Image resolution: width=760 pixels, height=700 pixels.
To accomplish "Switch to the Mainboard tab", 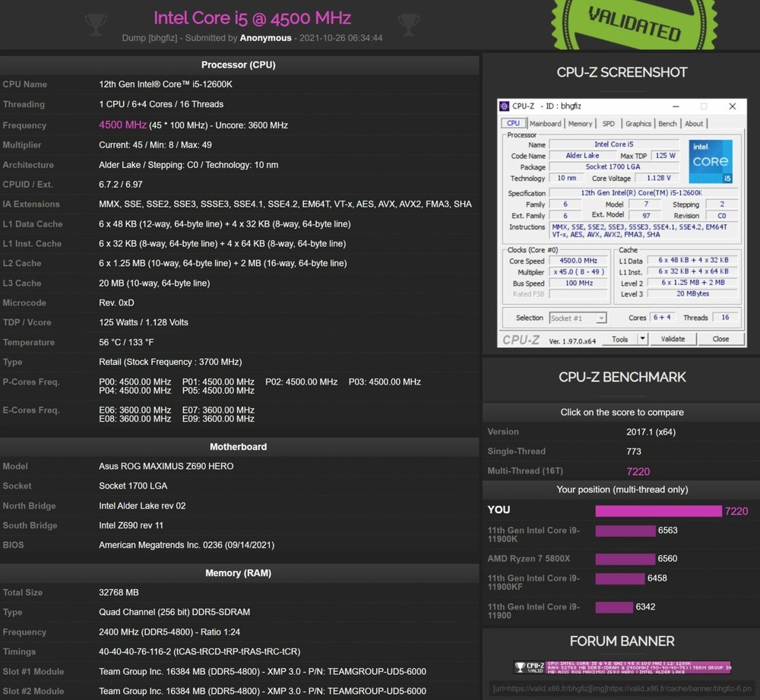I will tap(546, 123).
